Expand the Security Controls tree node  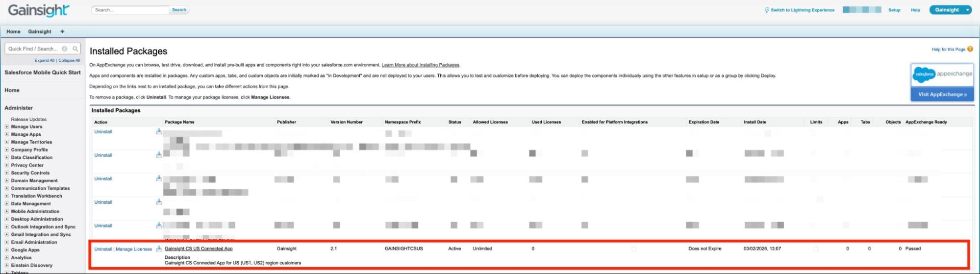coord(7,173)
